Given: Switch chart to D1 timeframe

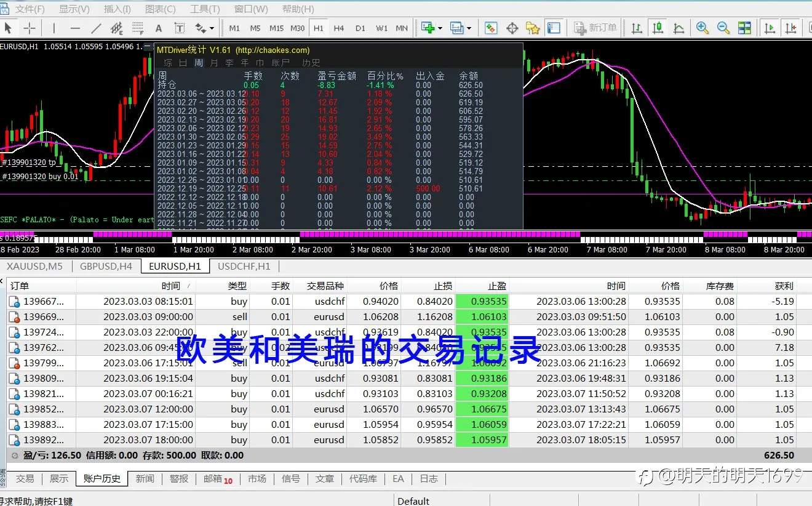Looking at the screenshot, I should 360,28.
